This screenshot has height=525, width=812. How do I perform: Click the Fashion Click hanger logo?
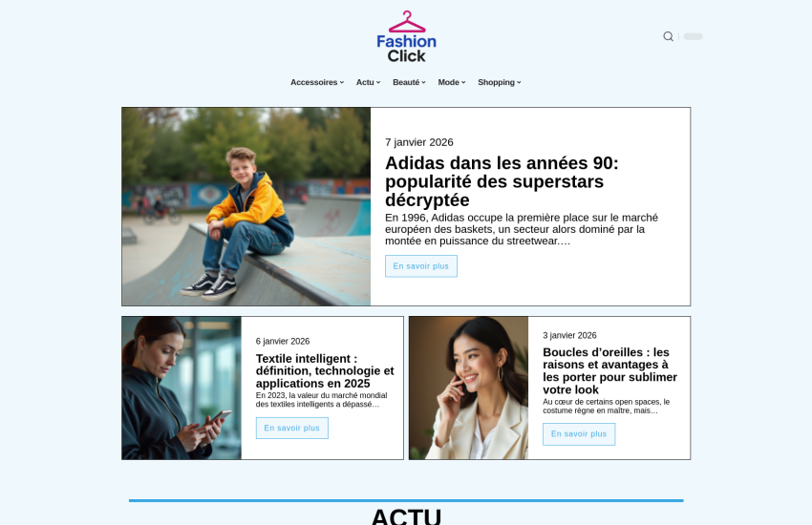[x=407, y=36]
